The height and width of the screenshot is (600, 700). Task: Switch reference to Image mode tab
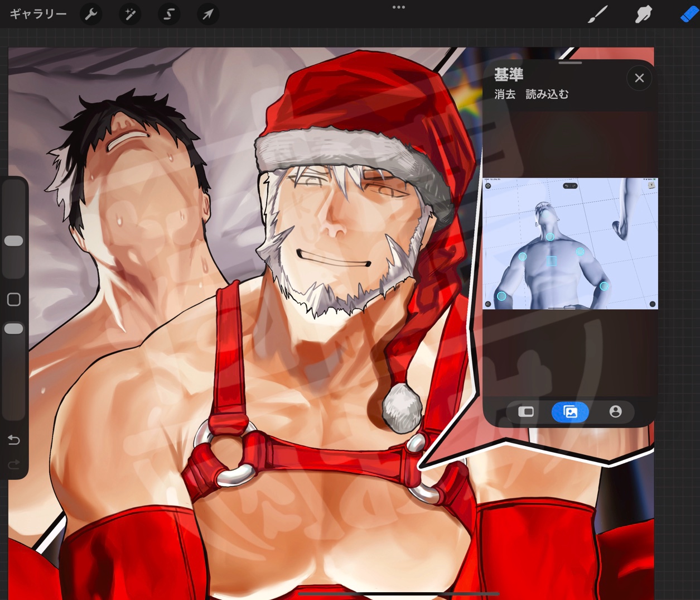[x=570, y=412]
